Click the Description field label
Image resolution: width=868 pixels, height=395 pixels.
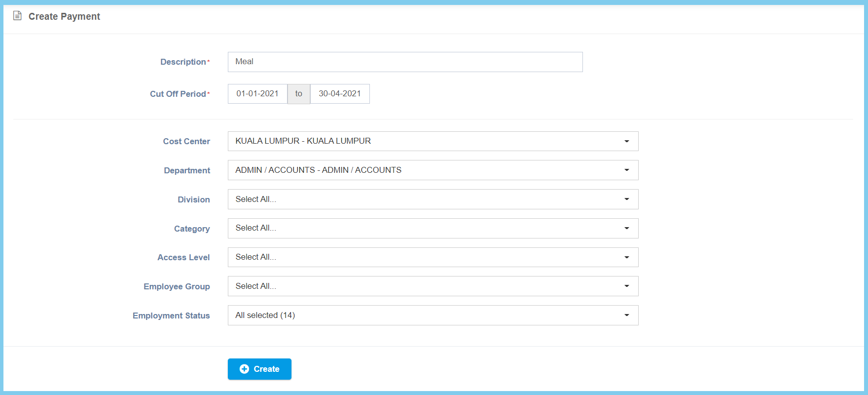tap(183, 62)
